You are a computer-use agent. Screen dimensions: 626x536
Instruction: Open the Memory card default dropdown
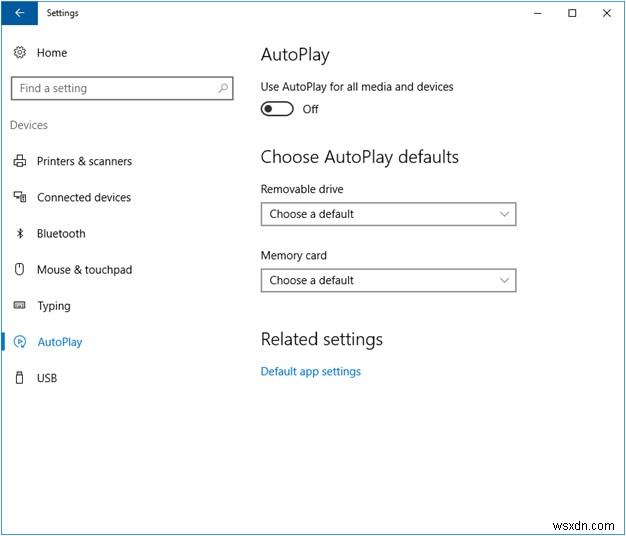click(388, 281)
